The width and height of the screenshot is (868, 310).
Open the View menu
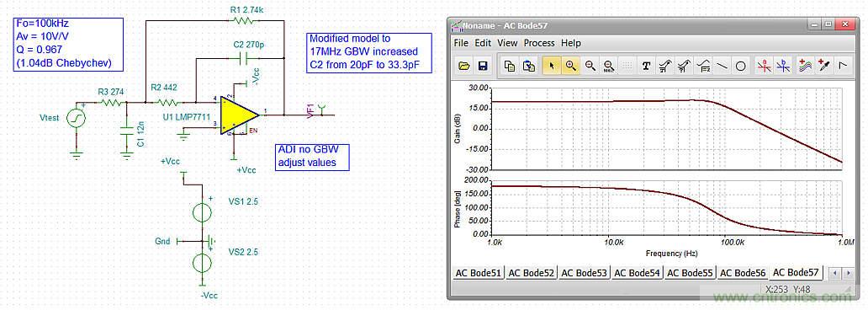coord(507,43)
